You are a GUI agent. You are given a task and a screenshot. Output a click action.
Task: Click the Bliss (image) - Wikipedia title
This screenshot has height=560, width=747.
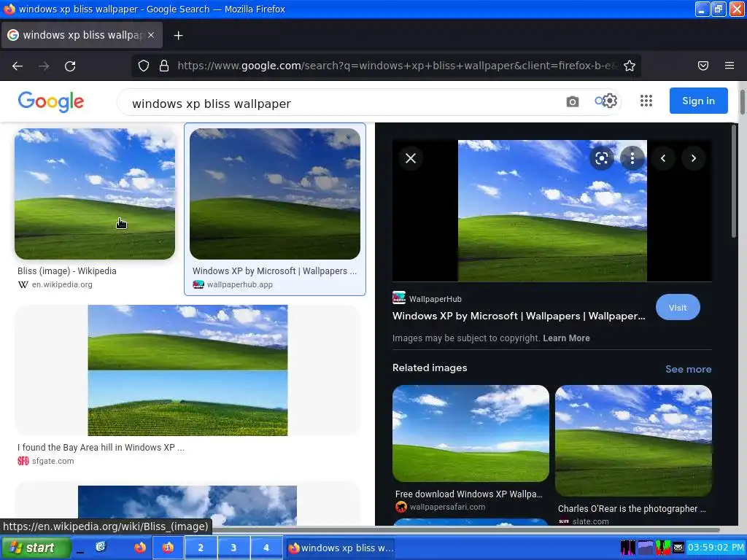point(67,271)
